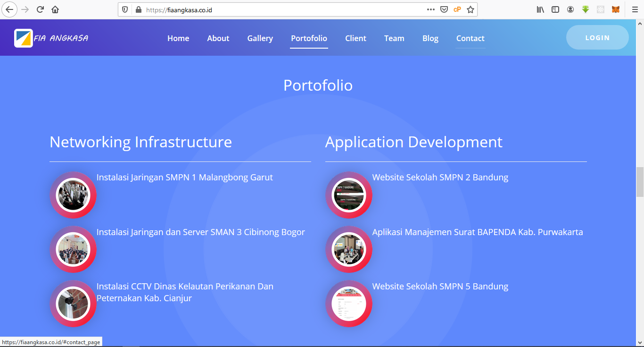Open the MetaMask fox extension
The height and width of the screenshot is (347, 644).
coord(616,9)
